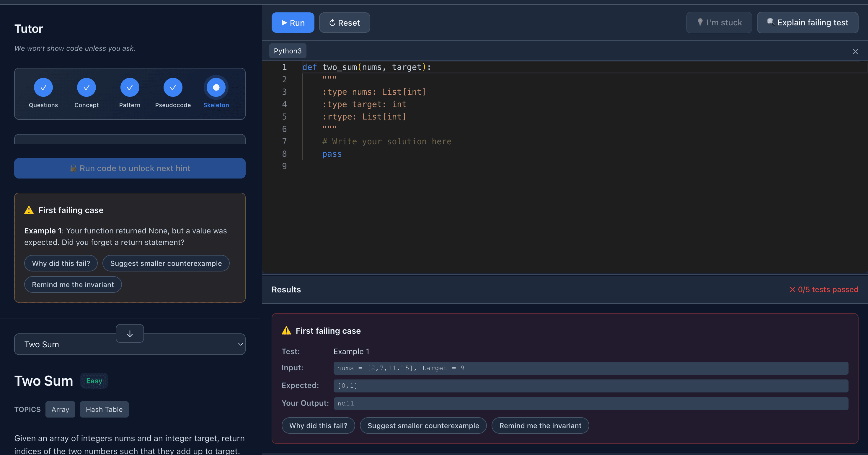Click the warning triangle in First failing case

29,210
